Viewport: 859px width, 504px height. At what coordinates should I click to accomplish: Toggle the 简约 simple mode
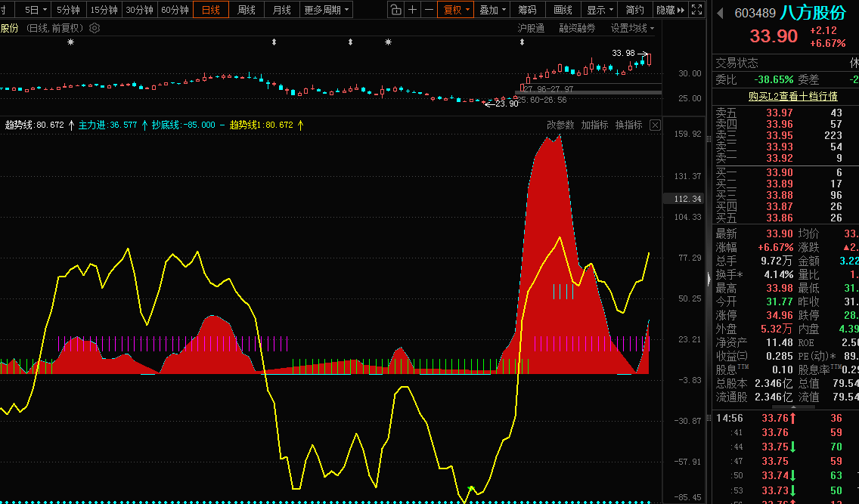(635, 10)
